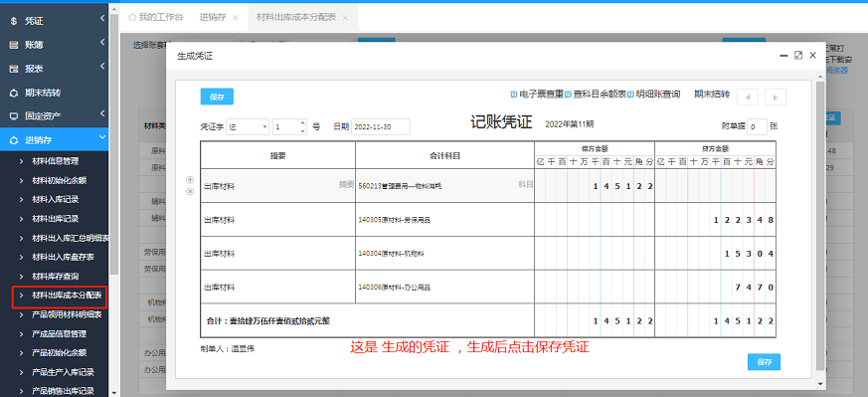
Task: Click the 日期 input field
Action: [x=380, y=126]
